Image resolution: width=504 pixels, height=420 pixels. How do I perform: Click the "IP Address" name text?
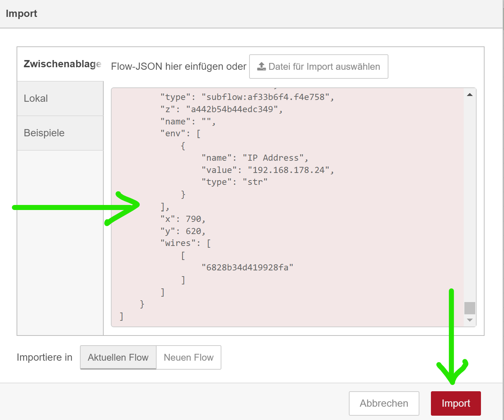pos(273,158)
